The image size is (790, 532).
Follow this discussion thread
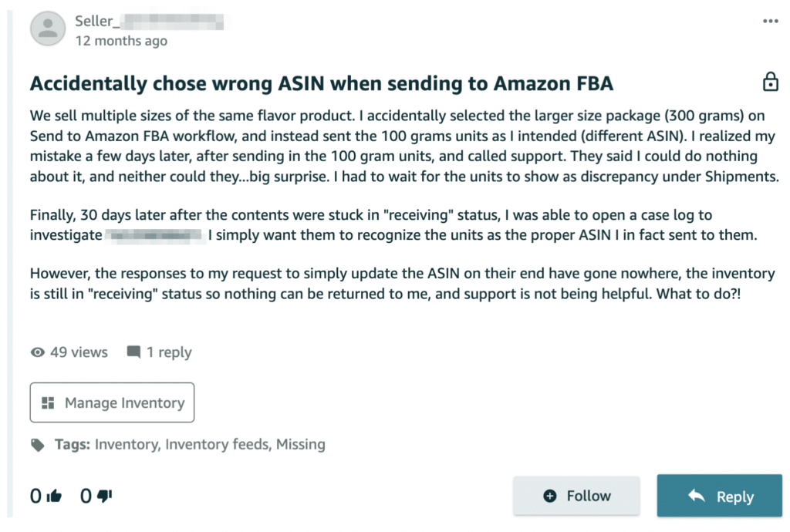[x=577, y=496]
